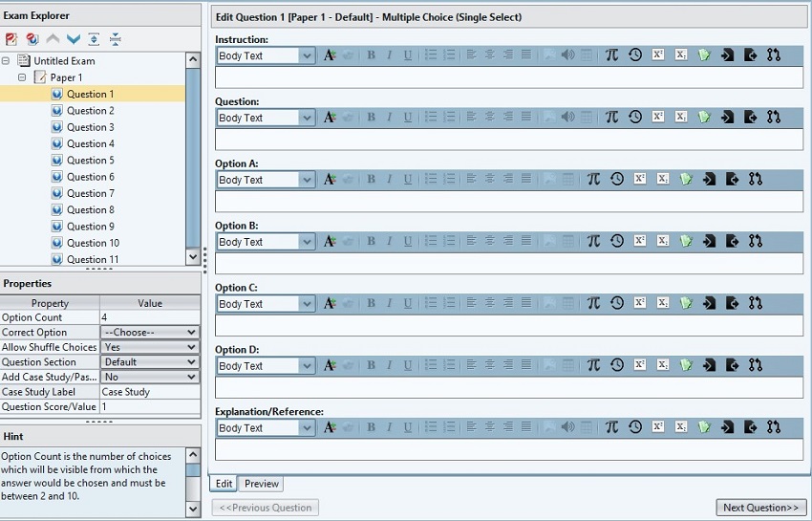The width and height of the screenshot is (812, 521).
Task: Insert equation (pi) in Instruction toolbar
Action: click(611, 54)
